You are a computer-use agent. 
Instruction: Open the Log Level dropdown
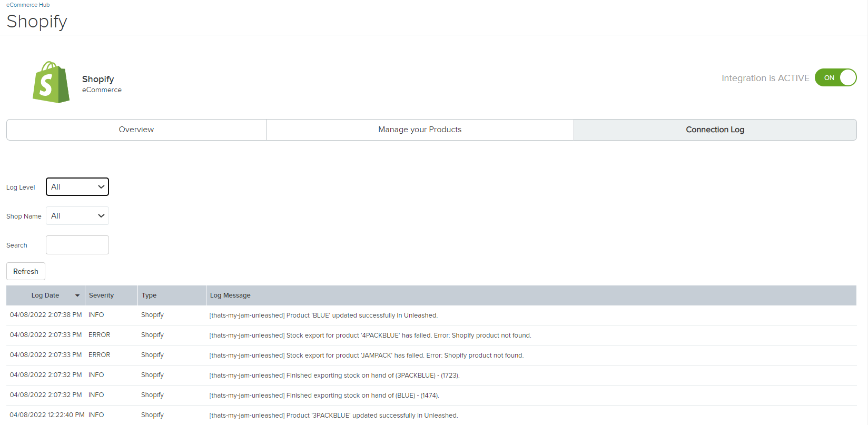click(x=77, y=187)
